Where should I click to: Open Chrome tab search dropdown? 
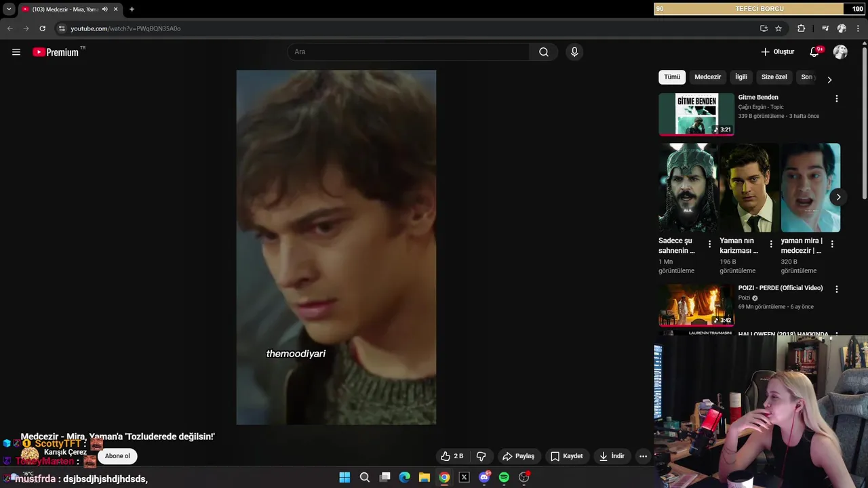(x=9, y=9)
